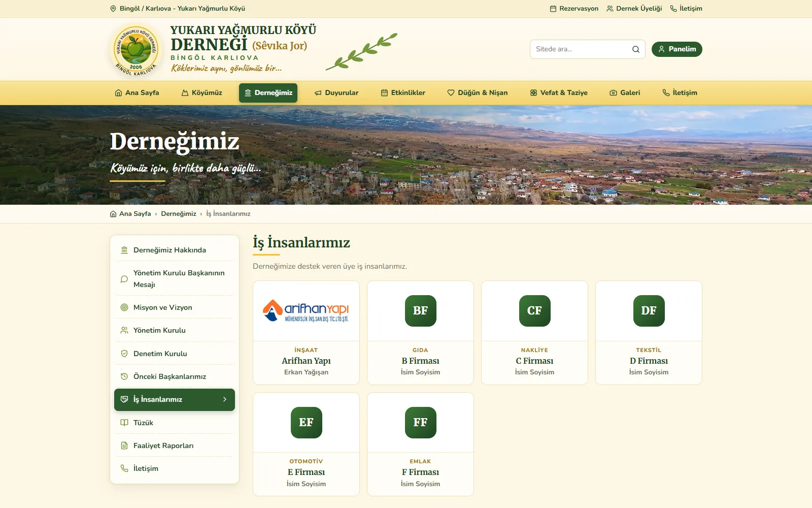Open İletişim in sidebar menu
The width and height of the screenshot is (812, 508).
[x=175, y=468]
